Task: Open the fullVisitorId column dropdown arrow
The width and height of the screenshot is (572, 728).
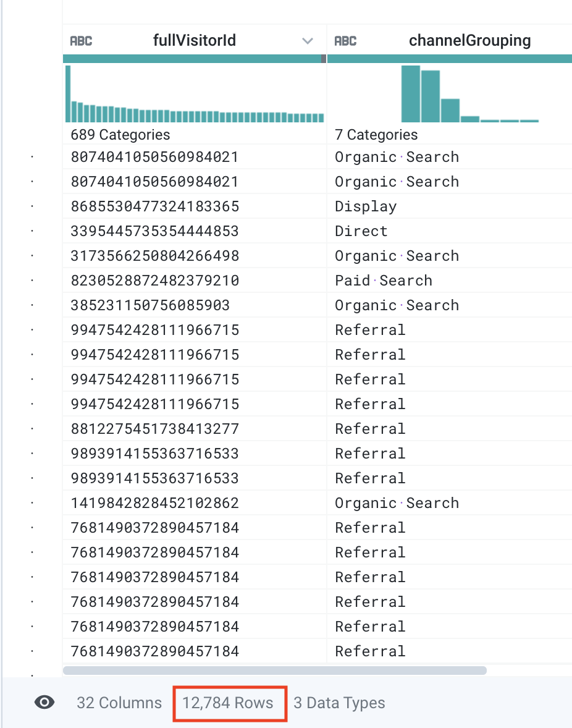Action: pyautogui.click(x=307, y=41)
